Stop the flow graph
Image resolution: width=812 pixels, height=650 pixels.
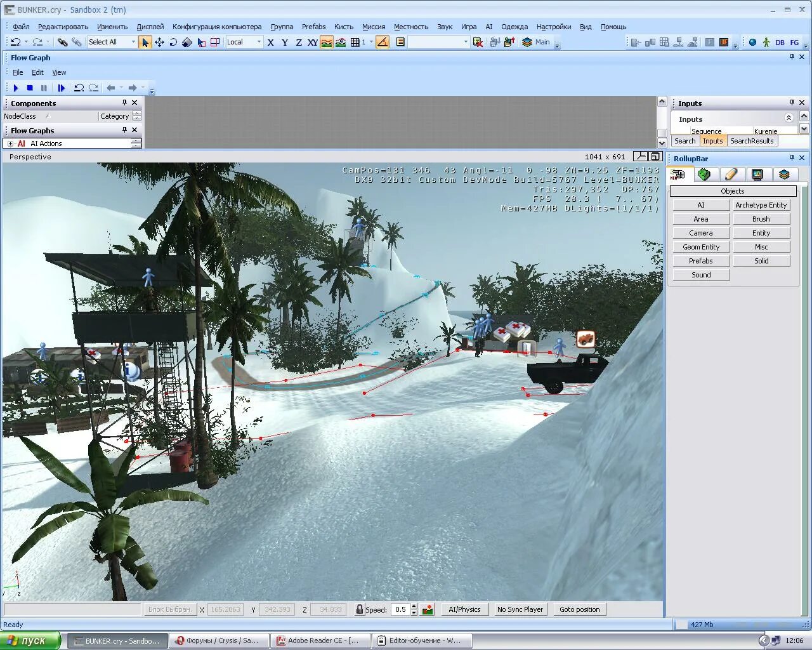30,88
